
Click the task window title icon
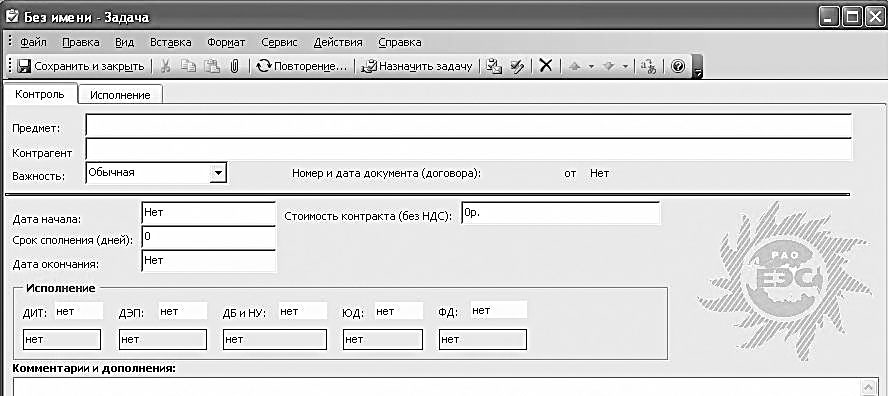coord(12,16)
